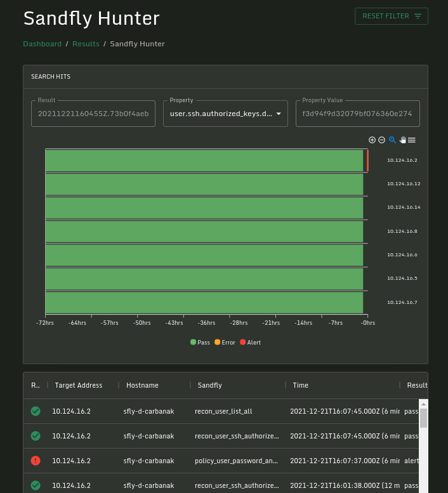Toggle the Error legend item
This screenshot has height=493, width=448.
pyautogui.click(x=225, y=343)
